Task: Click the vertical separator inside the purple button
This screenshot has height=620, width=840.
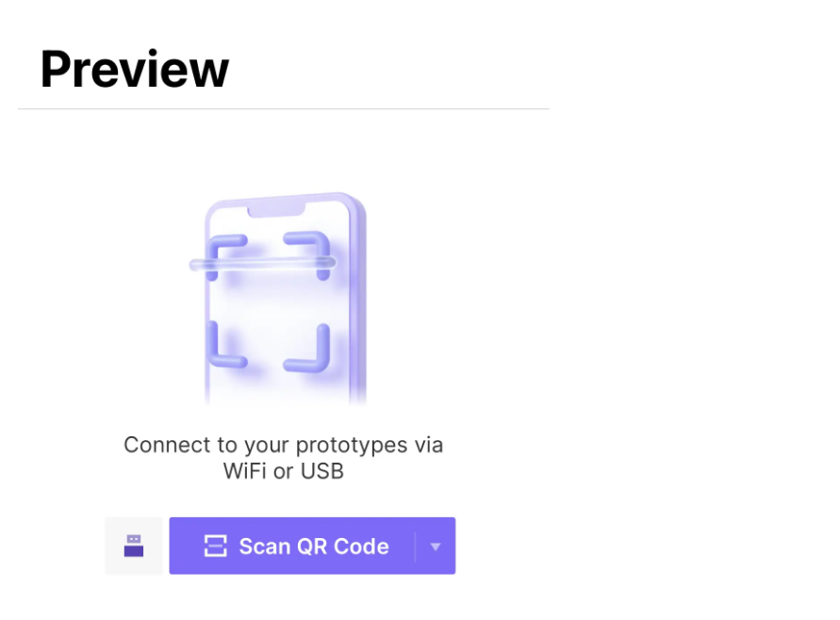Action: pos(416,547)
